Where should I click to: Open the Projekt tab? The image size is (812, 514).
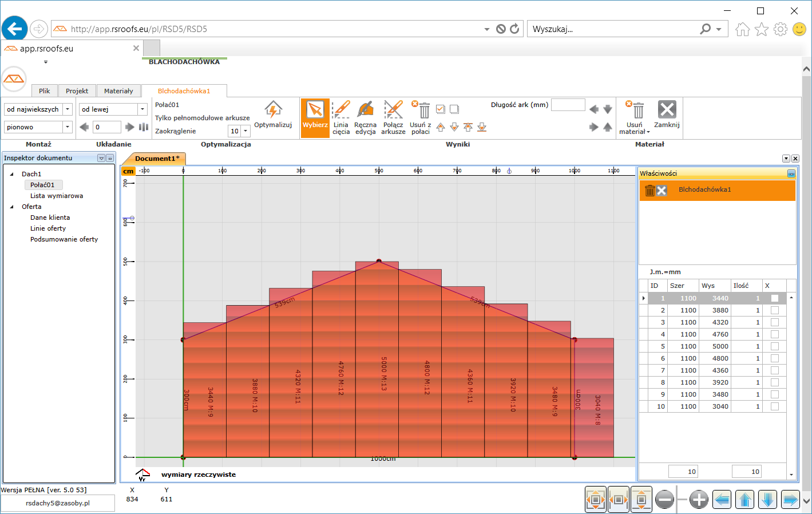pos(77,91)
